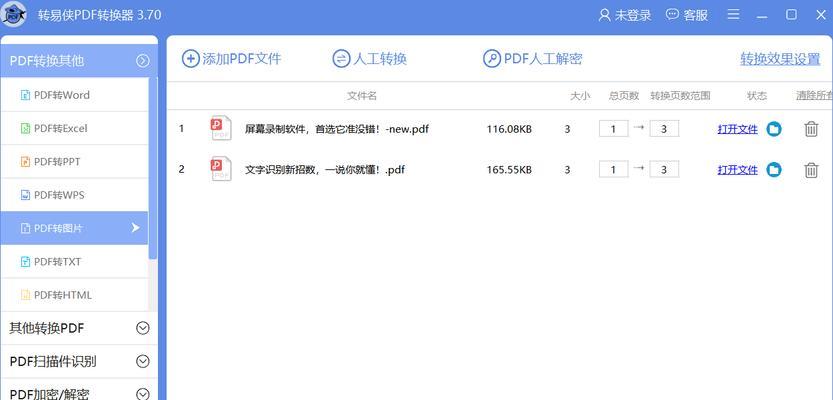Click the PDF人工解密 key icon
The image size is (833, 400).
(492, 58)
